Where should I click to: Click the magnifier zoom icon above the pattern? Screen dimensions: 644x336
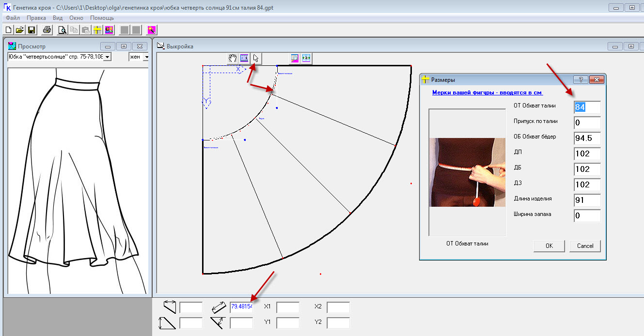[295, 58]
